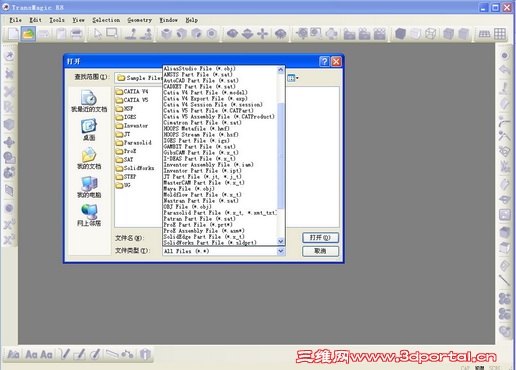The image size is (516, 370).
Task: Click the Open file toolbar icon
Action: click(28, 34)
